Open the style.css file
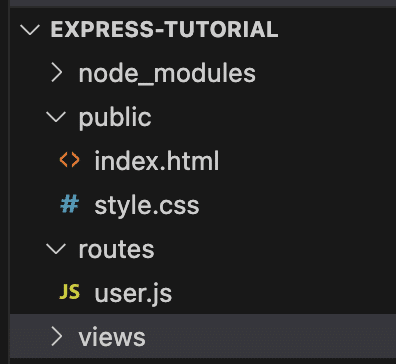The image size is (396, 364). 147,205
